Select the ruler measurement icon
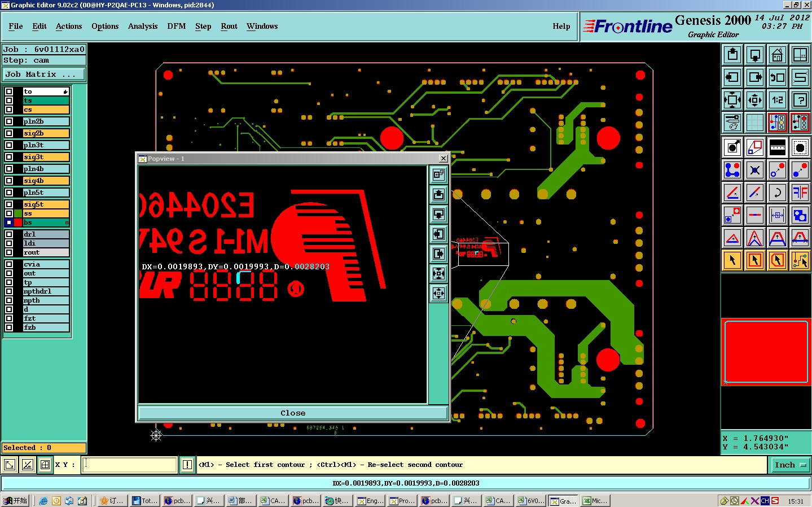The height and width of the screenshot is (507, 812). pos(778,147)
